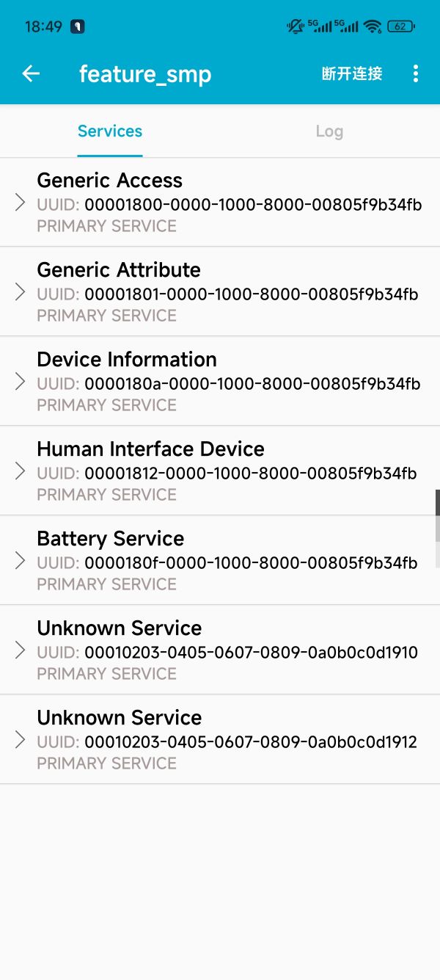The height and width of the screenshot is (980, 440).
Task: Tap the feature_smp device title
Action: [x=145, y=74]
